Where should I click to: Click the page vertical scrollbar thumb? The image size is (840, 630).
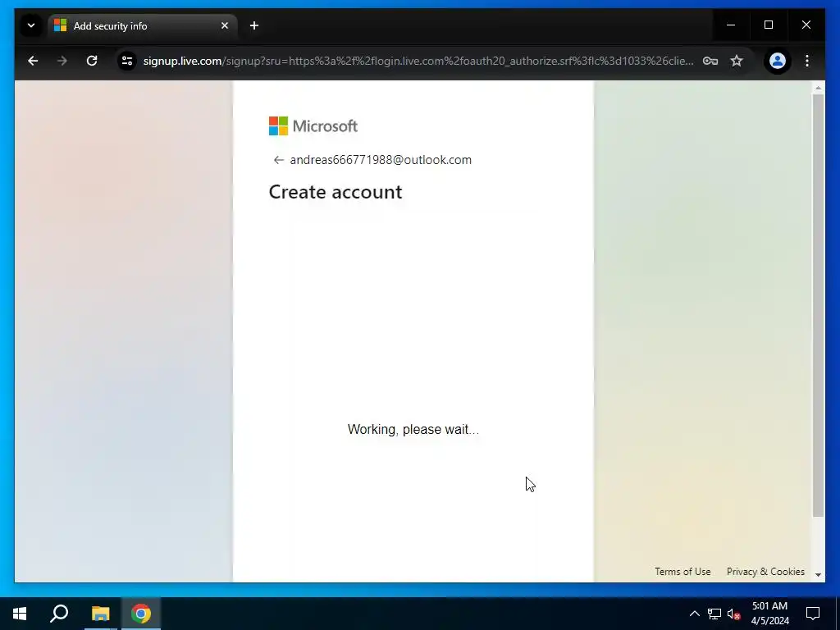point(818,305)
